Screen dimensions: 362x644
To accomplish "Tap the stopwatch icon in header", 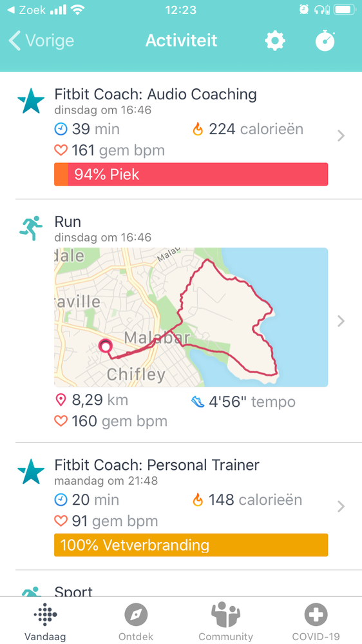I will (325, 41).
